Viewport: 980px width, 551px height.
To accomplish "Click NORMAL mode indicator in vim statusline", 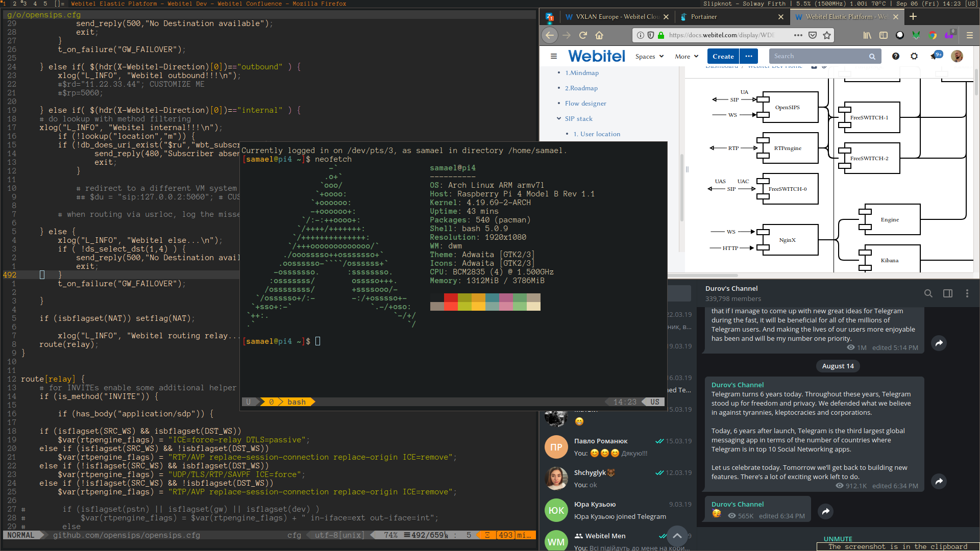I will 21,535.
